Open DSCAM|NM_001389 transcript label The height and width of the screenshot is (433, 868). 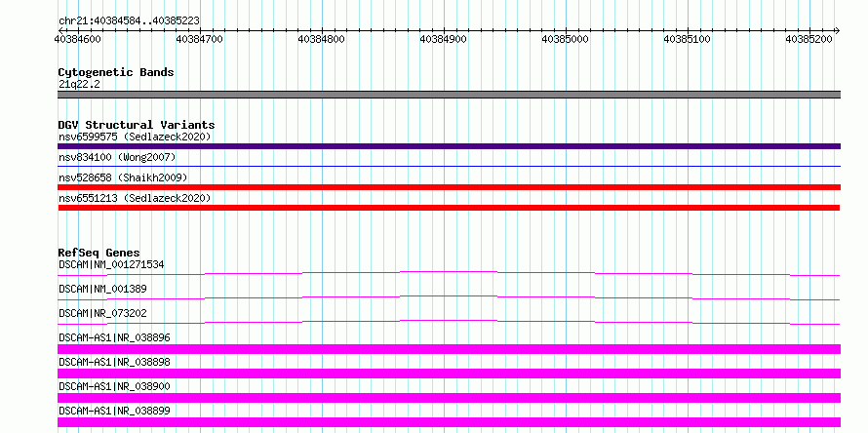(x=102, y=289)
